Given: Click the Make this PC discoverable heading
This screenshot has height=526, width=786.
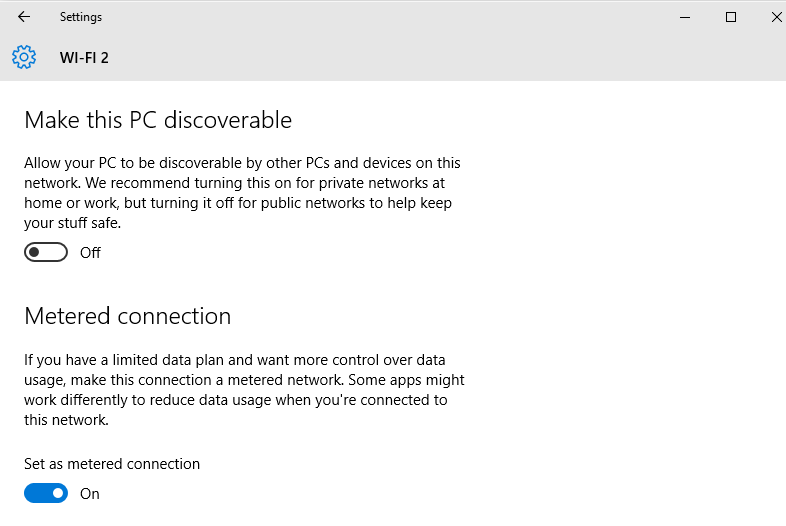Looking at the screenshot, I should point(158,120).
